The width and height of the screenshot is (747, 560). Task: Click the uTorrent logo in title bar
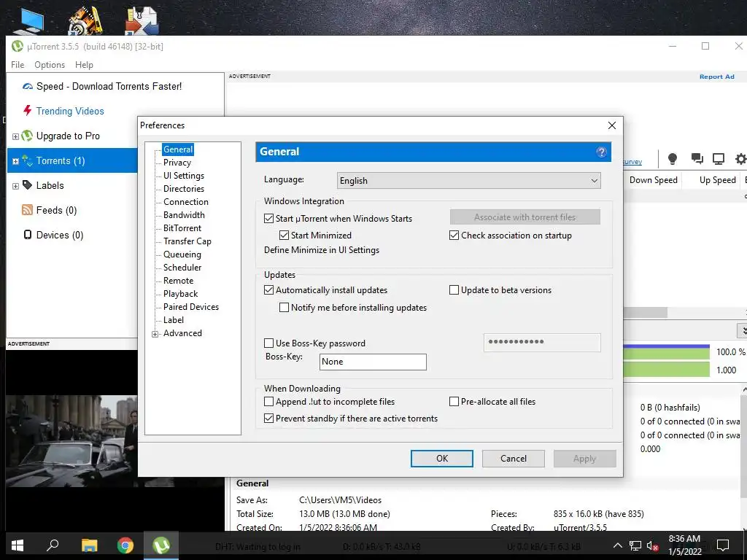(x=18, y=46)
